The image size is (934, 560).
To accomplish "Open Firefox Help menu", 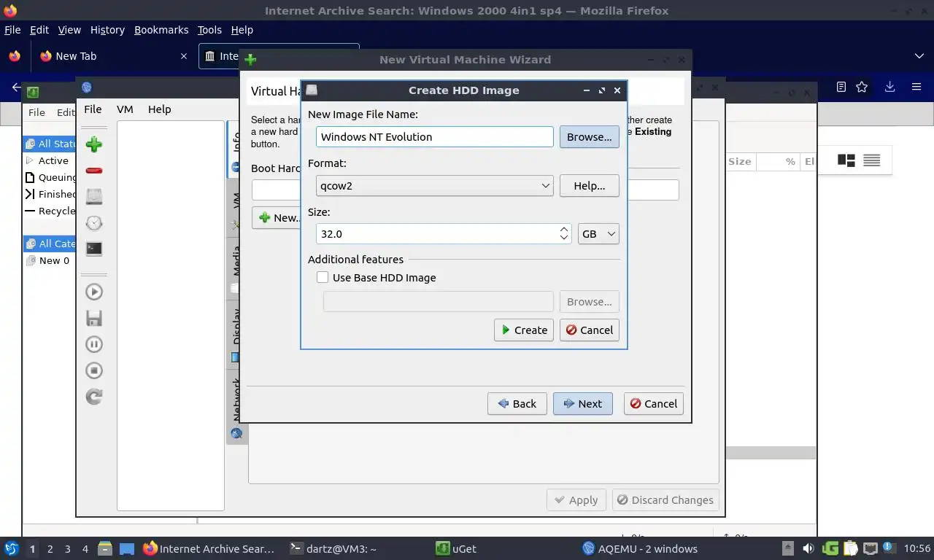I will point(242,30).
